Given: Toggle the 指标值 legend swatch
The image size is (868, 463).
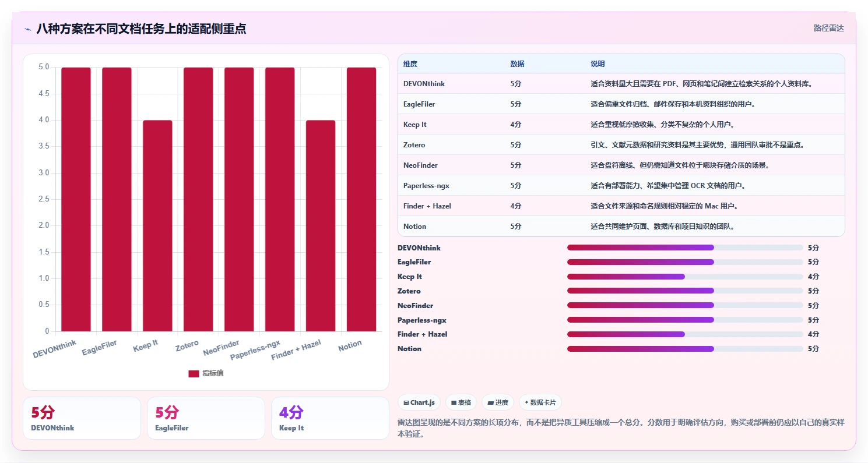Looking at the screenshot, I should tap(194, 373).
